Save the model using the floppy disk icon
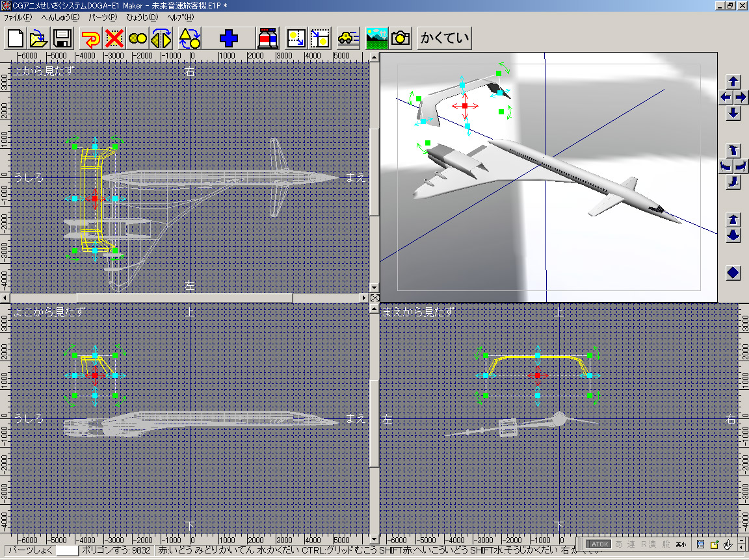 click(62, 38)
